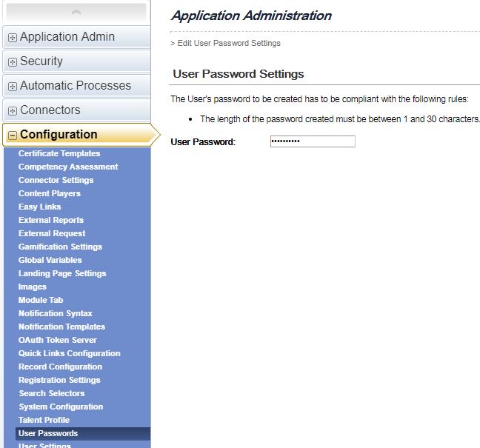Screen dimensions: 480x448
Task: Go to Connector Settings
Action: click(56, 180)
